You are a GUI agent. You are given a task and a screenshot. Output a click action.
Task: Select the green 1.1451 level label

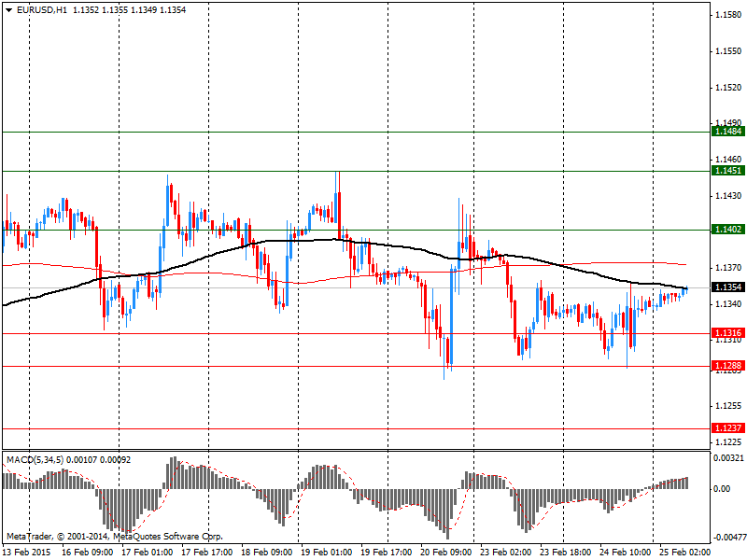click(x=728, y=171)
